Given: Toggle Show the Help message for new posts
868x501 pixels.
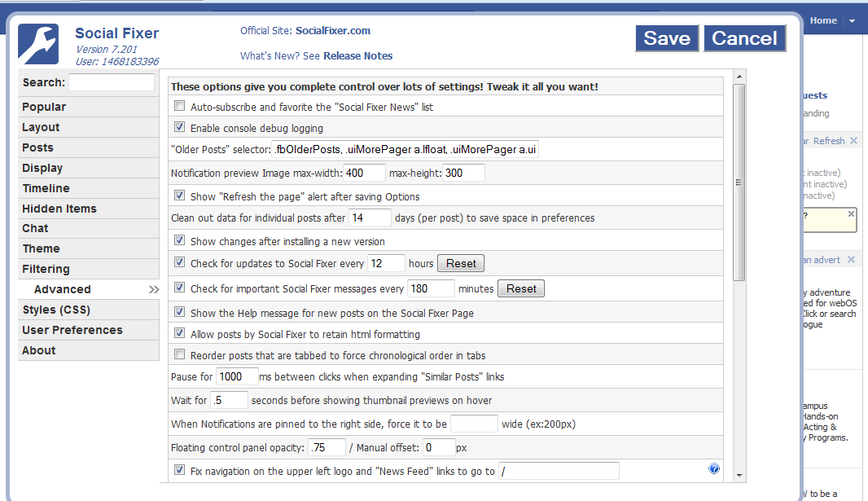Looking at the screenshot, I should 179,312.
